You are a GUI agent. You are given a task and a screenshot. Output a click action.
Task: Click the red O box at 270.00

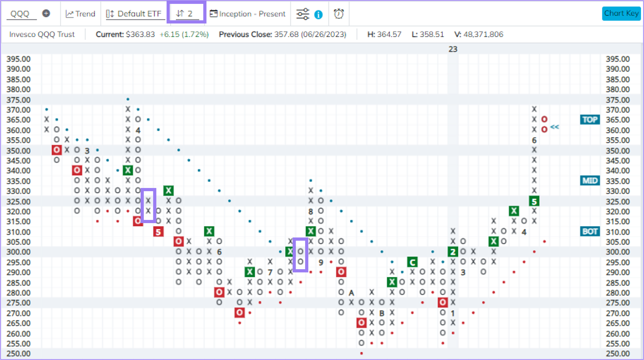(240, 313)
